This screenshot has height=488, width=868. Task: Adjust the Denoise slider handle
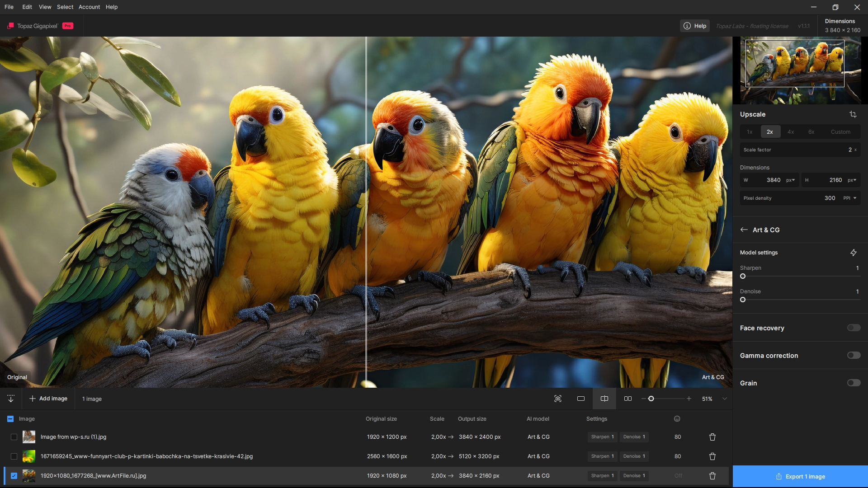[743, 300]
